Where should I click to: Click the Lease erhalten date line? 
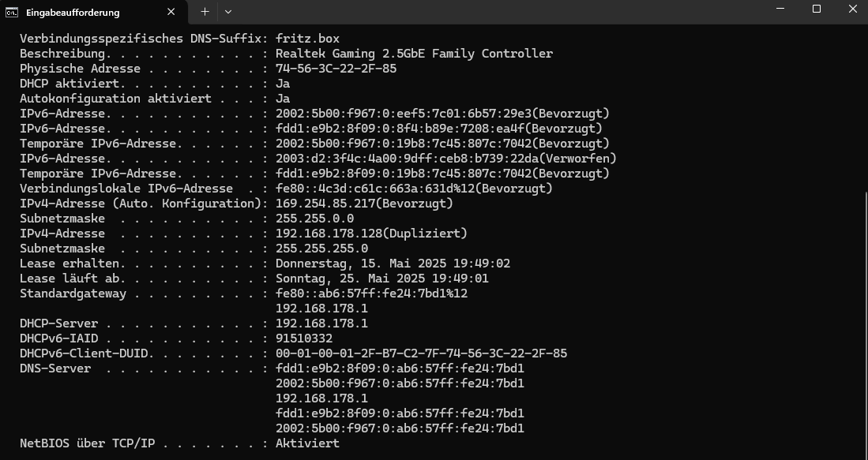point(265,264)
